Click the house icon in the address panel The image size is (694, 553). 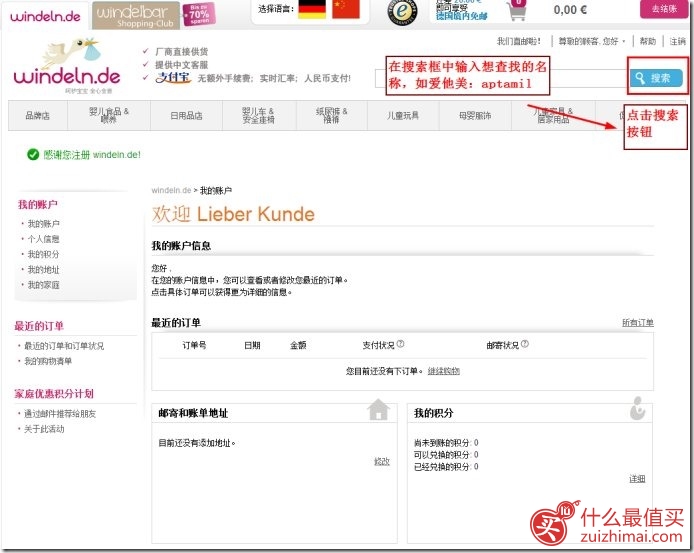click(378, 410)
